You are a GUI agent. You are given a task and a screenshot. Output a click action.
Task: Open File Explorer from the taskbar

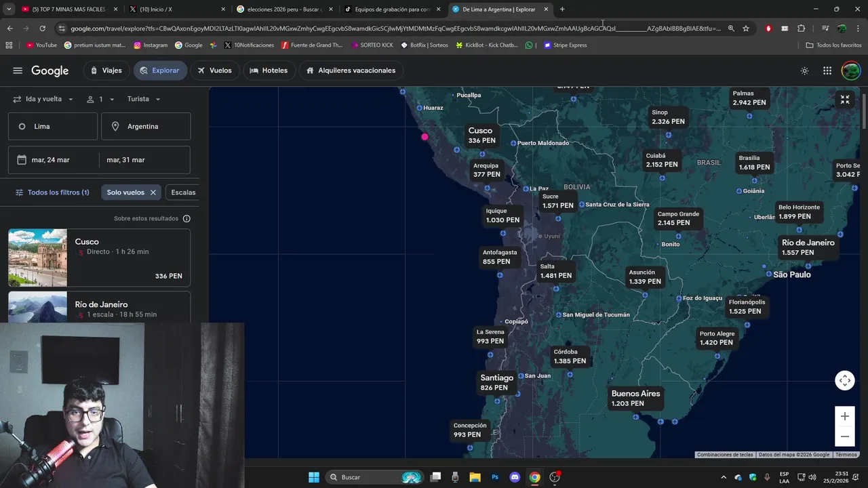475,477
